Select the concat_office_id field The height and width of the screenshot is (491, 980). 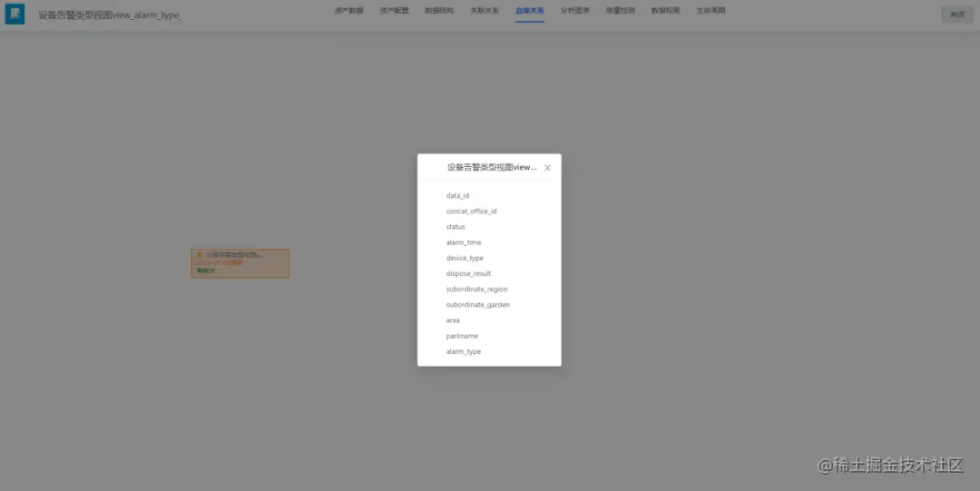point(471,211)
